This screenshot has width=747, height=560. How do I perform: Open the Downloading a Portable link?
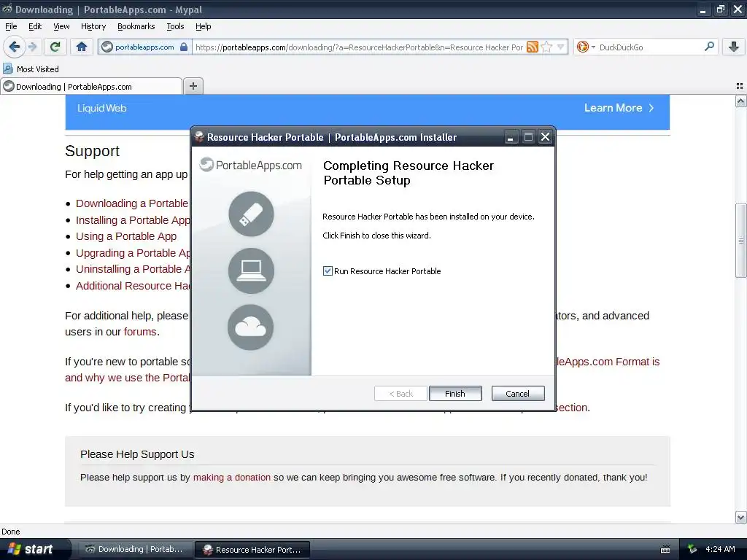click(132, 203)
